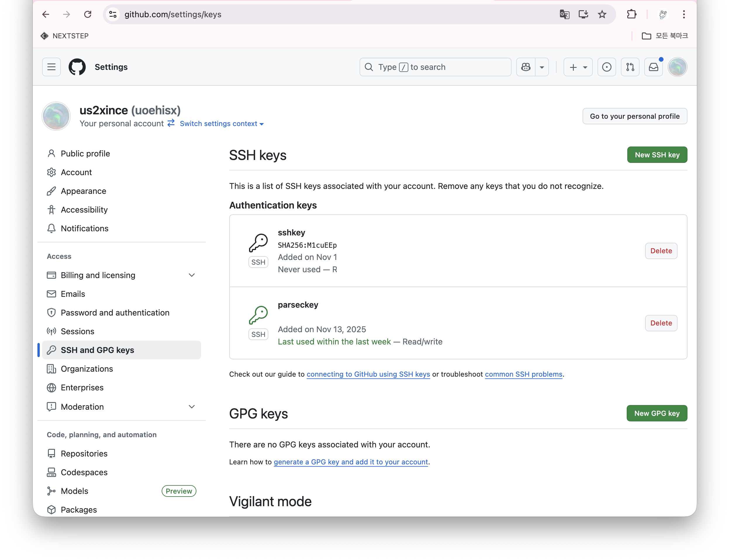The width and height of the screenshot is (729, 560).
Task: Click the parseckey key title
Action: tap(298, 305)
